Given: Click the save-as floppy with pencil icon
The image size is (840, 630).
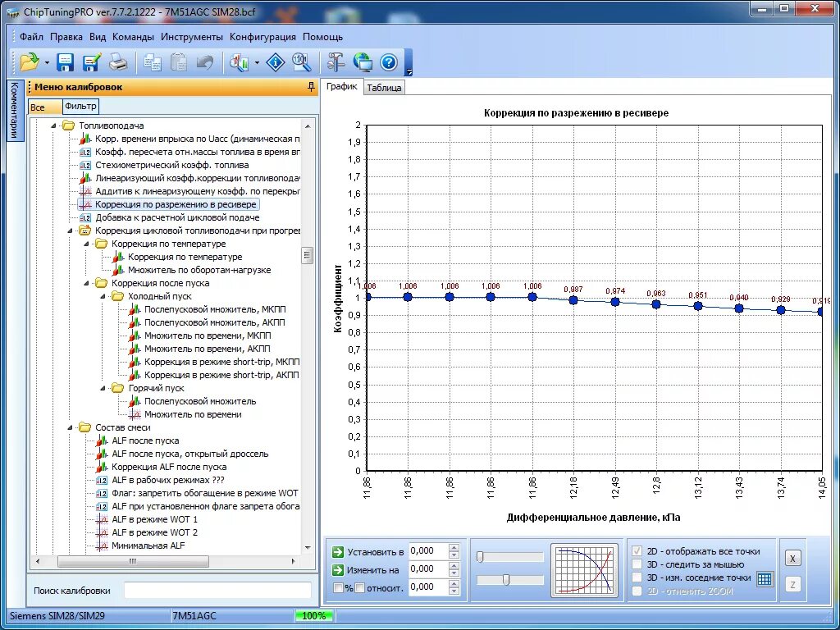Looking at the screenshot, I should coord(92,62).
